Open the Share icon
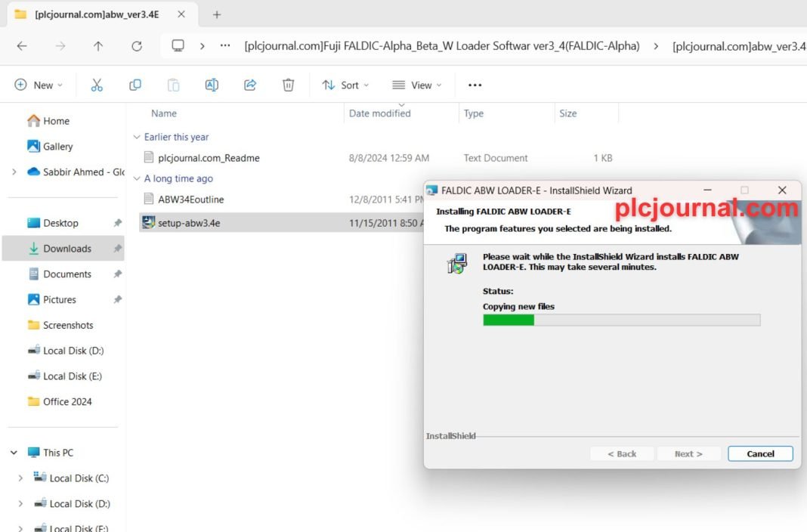 click(x=250, y=85)
